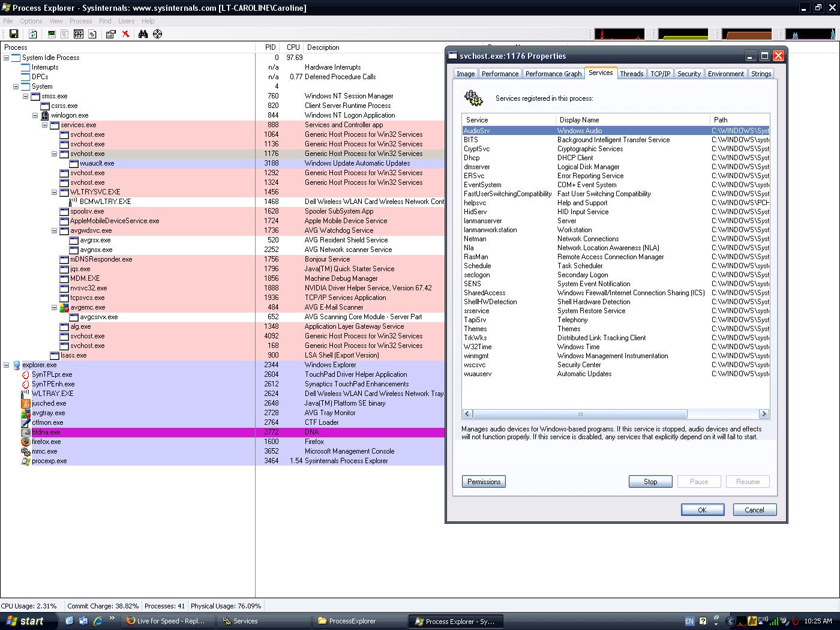Viewport: 840px width, 630px height.
Task: Click the CPU history mini graph
Action: (x=620, y=34)
